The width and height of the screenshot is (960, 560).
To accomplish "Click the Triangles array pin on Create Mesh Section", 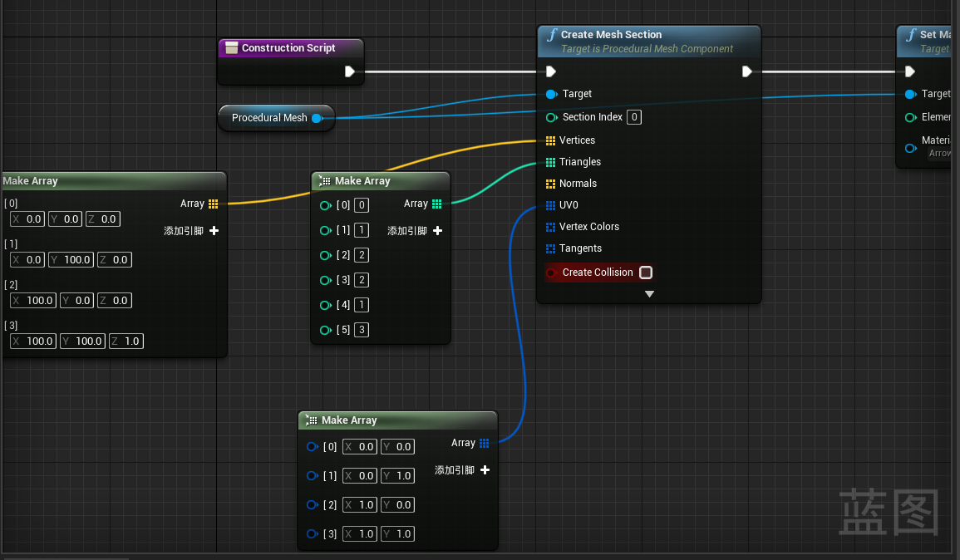I will pos(549,162).
